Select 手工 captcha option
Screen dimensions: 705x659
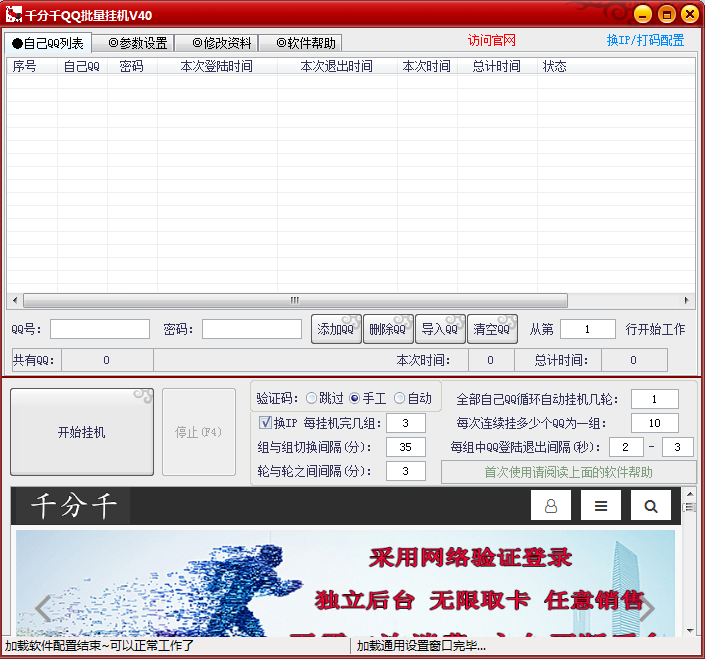tap(367, 398)
